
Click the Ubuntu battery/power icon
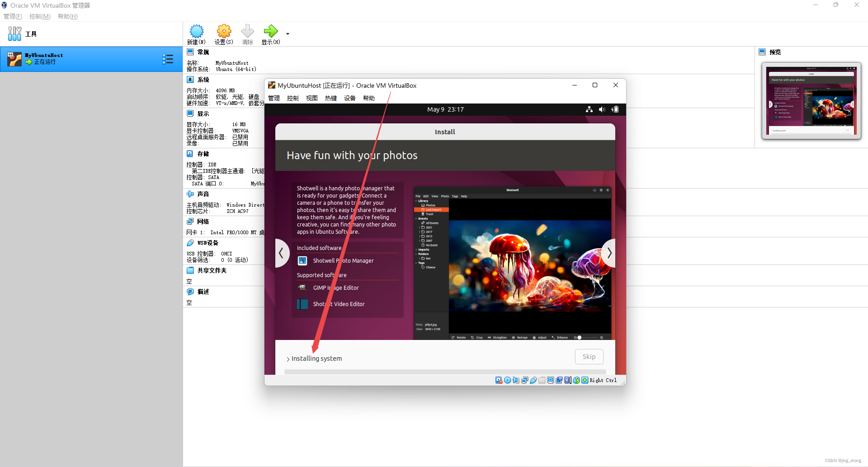615,109
